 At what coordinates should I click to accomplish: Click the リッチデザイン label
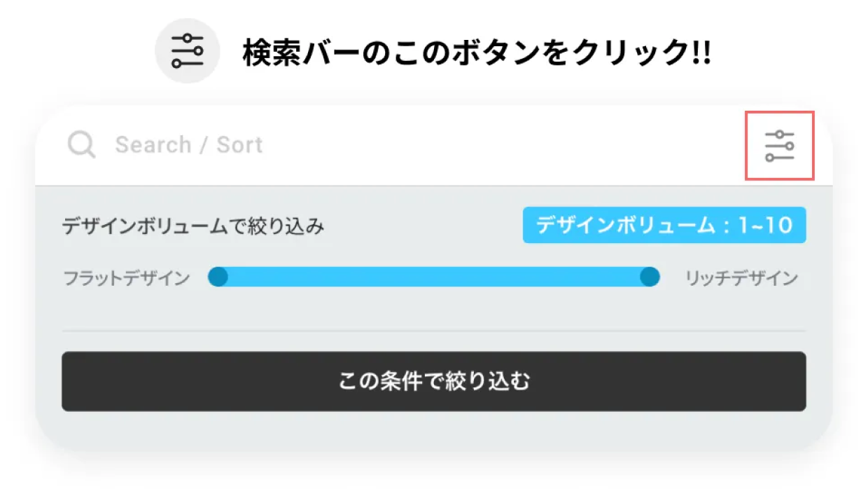pyautogui.click(x=741, y=278)
